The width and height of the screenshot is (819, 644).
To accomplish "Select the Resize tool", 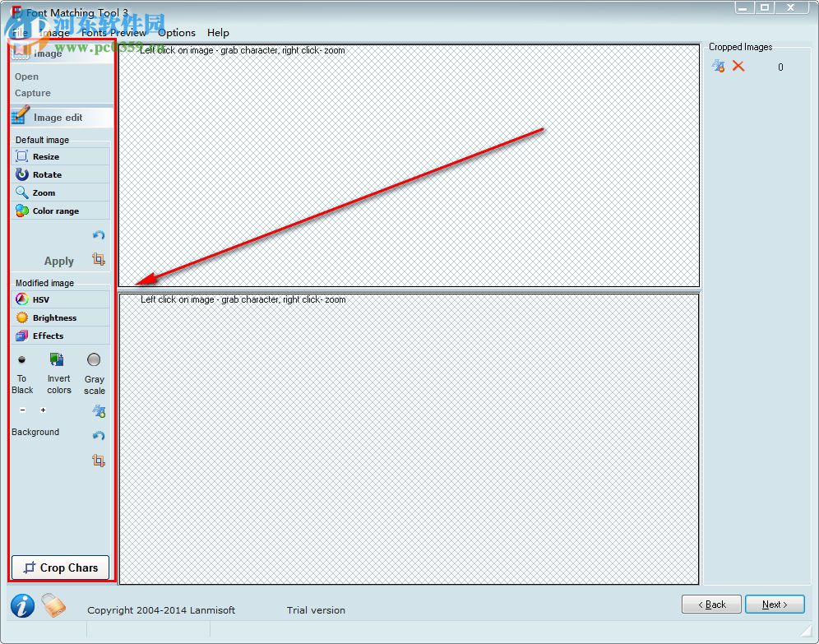I will 48,156.
